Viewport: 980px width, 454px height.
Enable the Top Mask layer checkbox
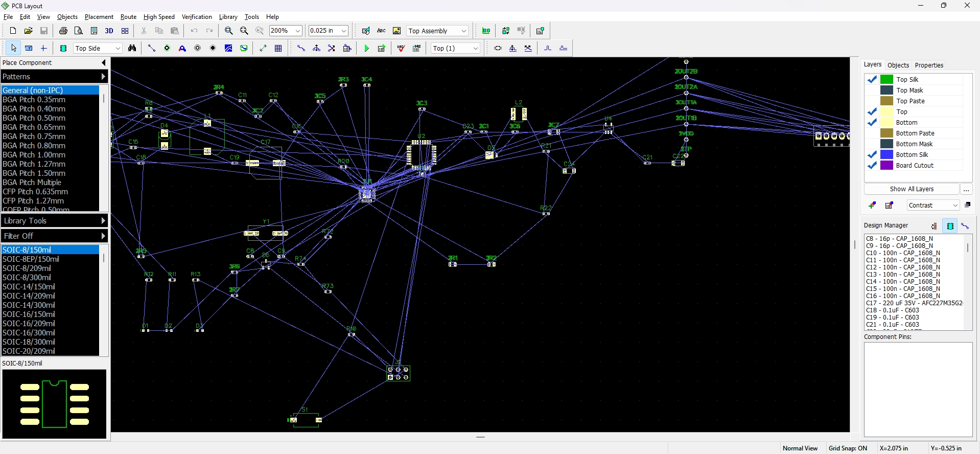[872, 90]
